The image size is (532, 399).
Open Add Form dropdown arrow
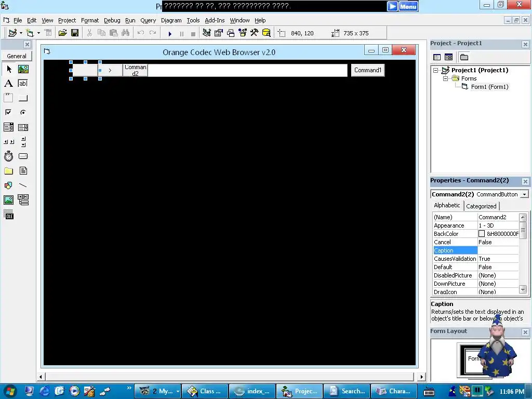click(38, 33)
